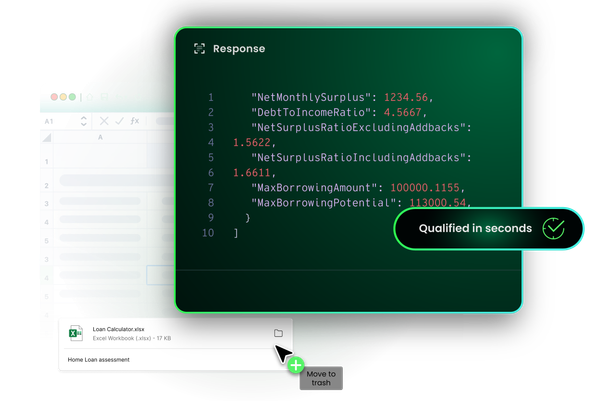Screen dimensions: 600x401
Task: Open the folder icon on the file card
Action: tap(278, 333)
